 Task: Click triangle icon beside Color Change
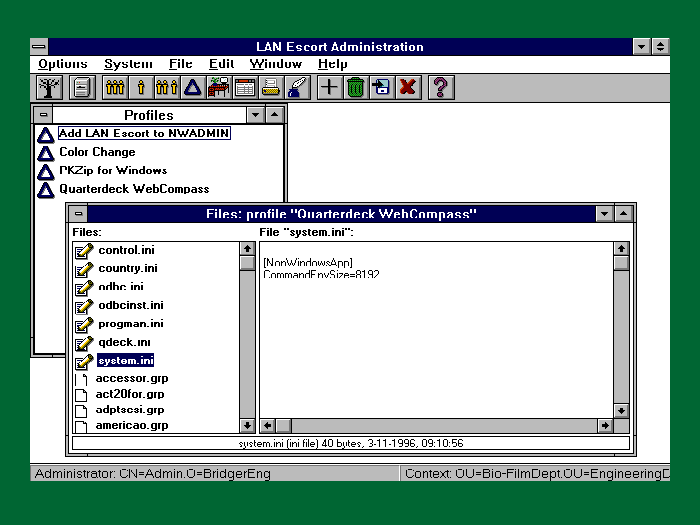46,153
